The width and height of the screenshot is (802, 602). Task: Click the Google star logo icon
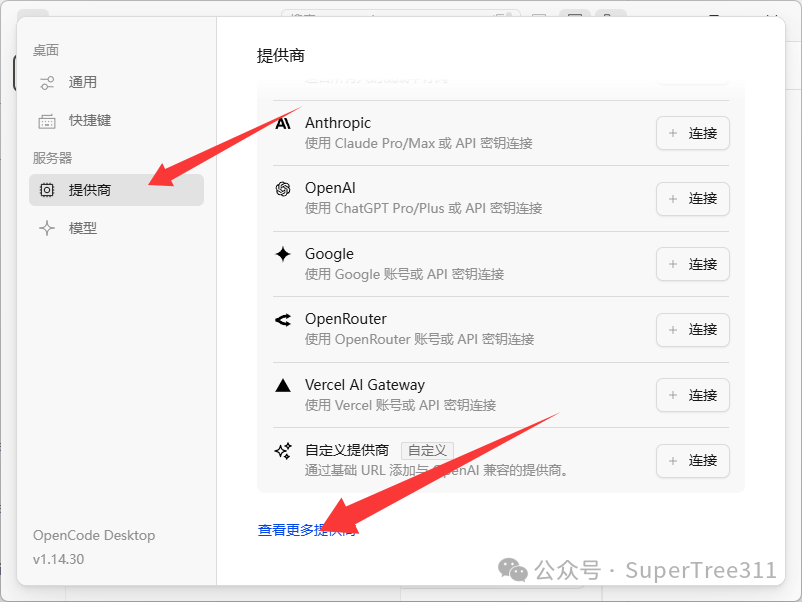tap(283, 254)
